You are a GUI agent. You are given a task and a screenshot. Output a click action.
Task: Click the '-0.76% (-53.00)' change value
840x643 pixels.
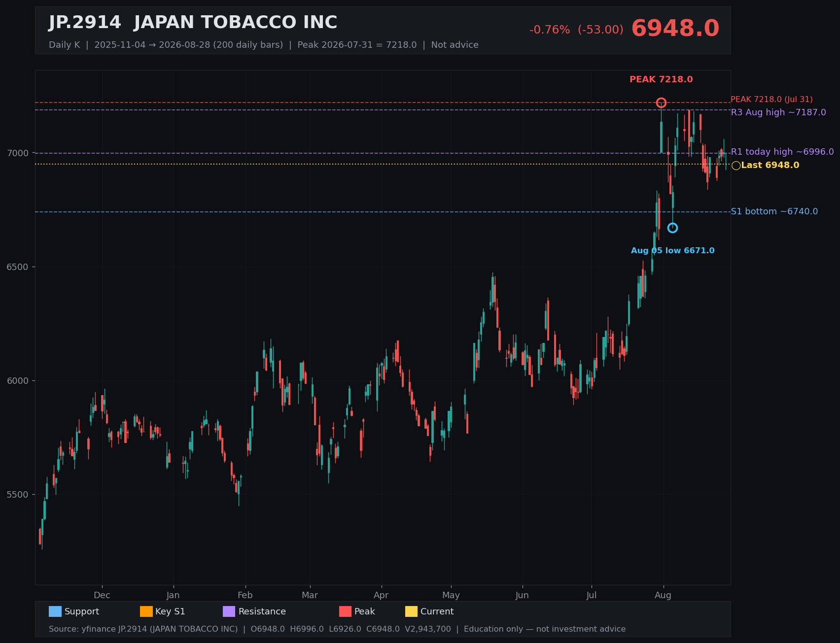coord(576,30)
